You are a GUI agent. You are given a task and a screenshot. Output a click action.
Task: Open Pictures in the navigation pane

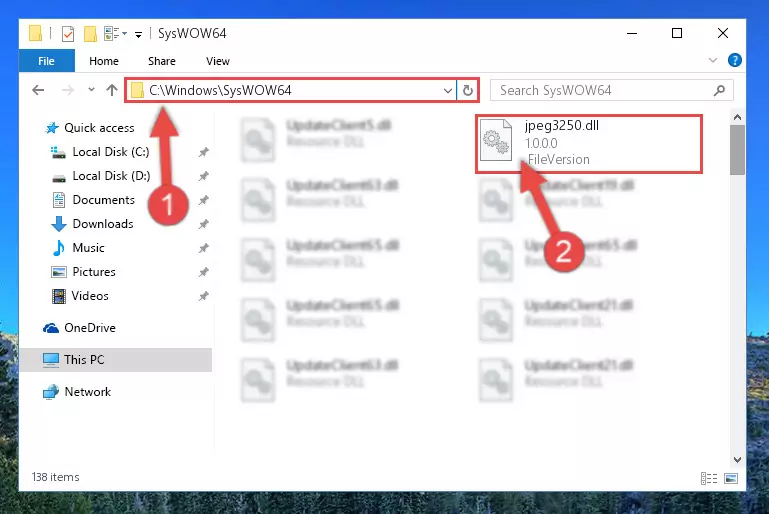point(94,272)
